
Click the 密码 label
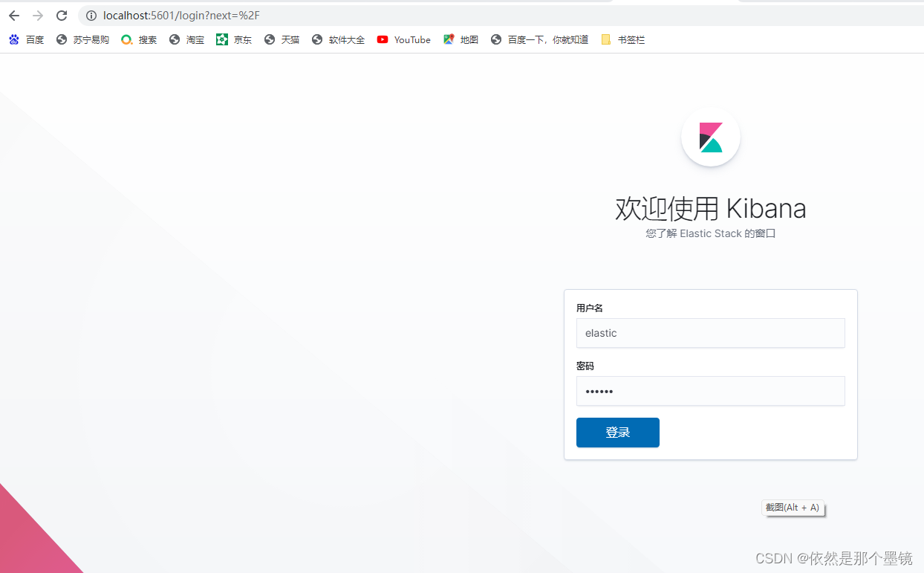click(585, 366)
